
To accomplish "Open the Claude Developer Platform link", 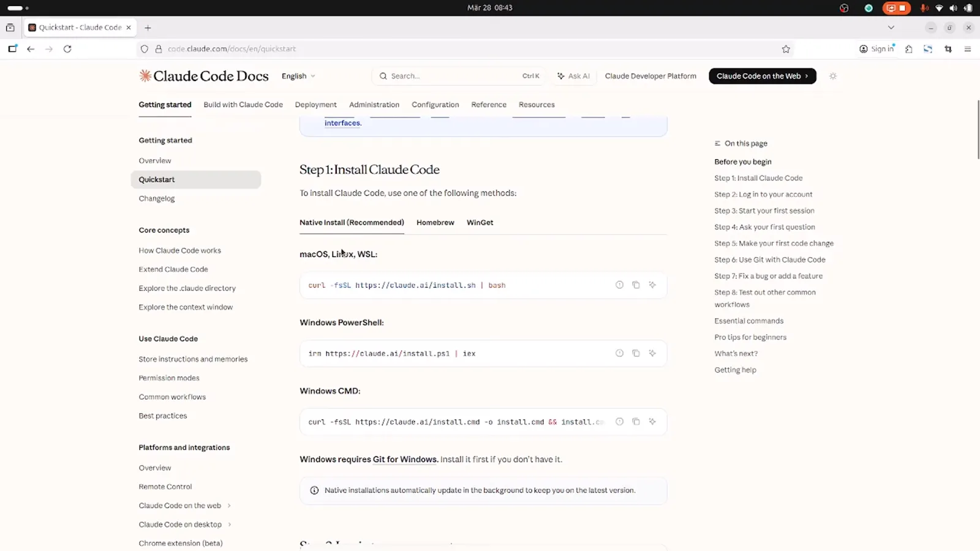I will [650, 76].
